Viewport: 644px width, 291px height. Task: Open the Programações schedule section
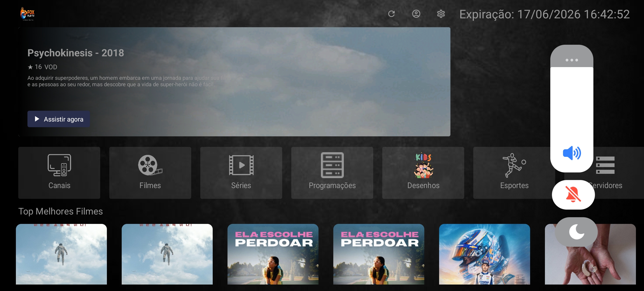332,173
